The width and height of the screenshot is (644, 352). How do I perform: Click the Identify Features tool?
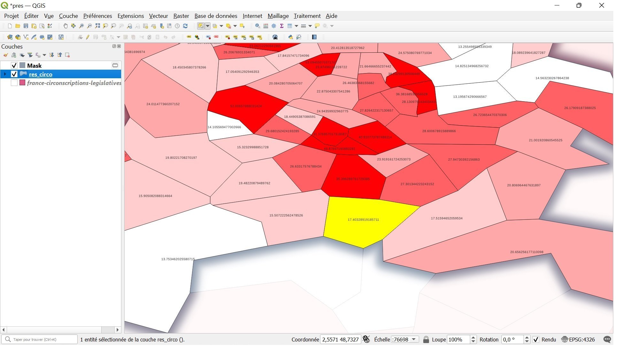[x=257, y=26]
